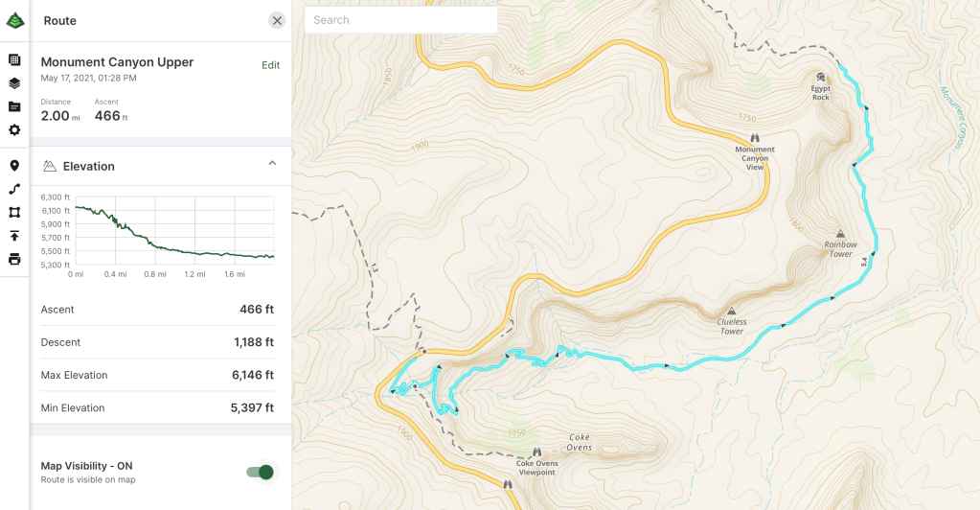Click the Egypt Rock map marker
Viewport: 980px width, 510px height.
click(x=820, y=77)
